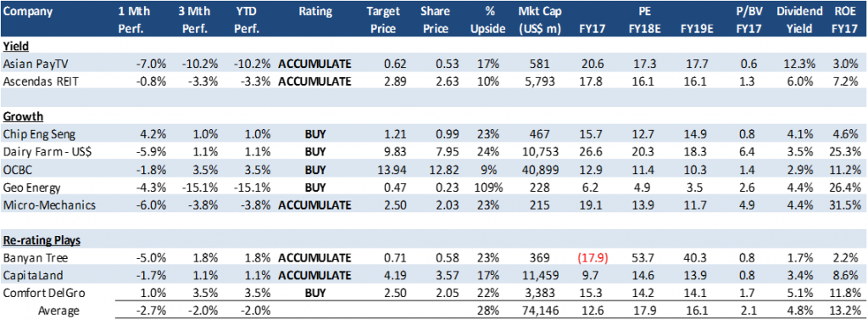Click the Rating column header
Viewport: 868px width, 320px height.
point(314,11)
